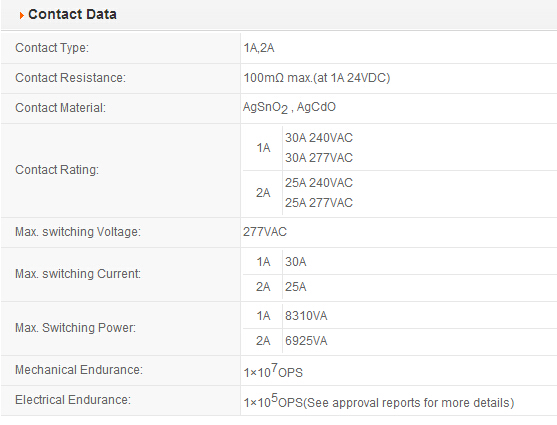Click the 25A 240VAC rating
557x425 pixels.
pos(319,183)
